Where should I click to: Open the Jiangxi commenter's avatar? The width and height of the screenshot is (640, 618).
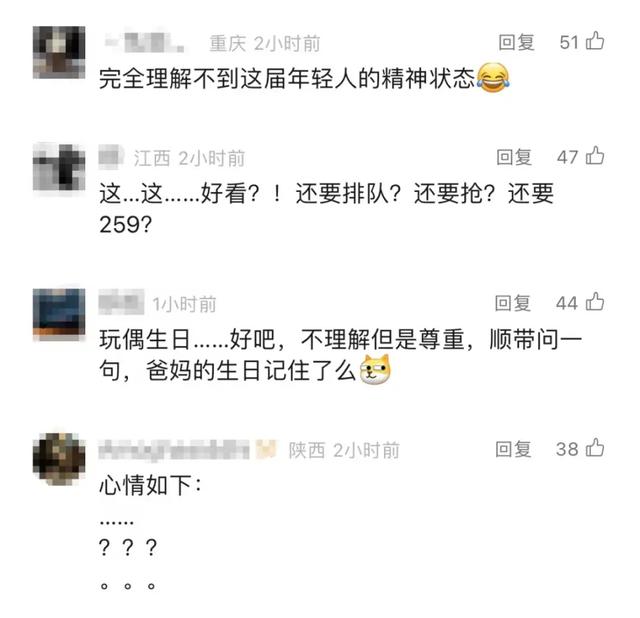tap(59, 167)
